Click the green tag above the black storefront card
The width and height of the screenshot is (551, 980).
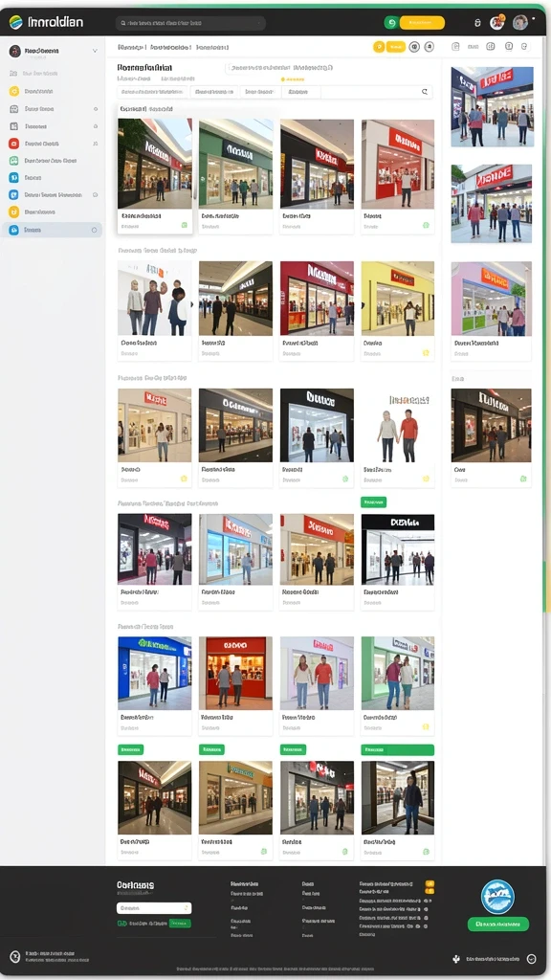click(374, 501)
